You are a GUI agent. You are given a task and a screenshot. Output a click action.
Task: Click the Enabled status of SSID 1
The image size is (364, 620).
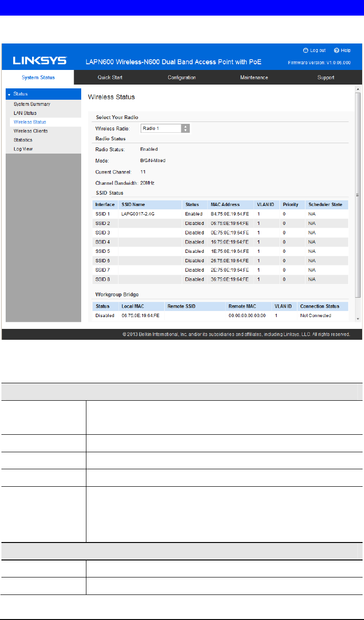pos(194,214)
